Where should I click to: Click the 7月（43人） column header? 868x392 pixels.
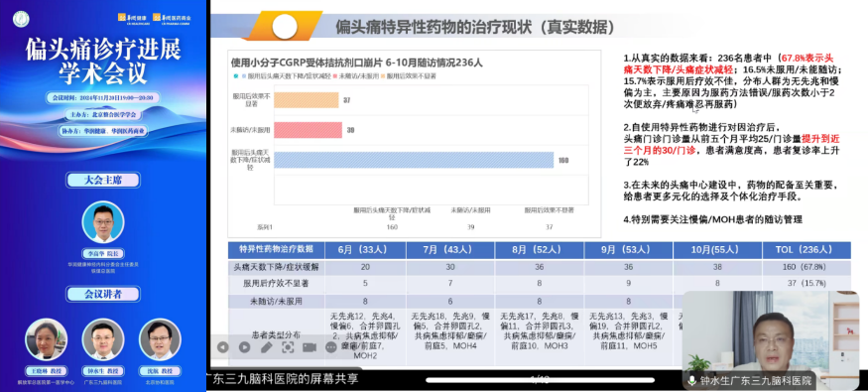450,250
